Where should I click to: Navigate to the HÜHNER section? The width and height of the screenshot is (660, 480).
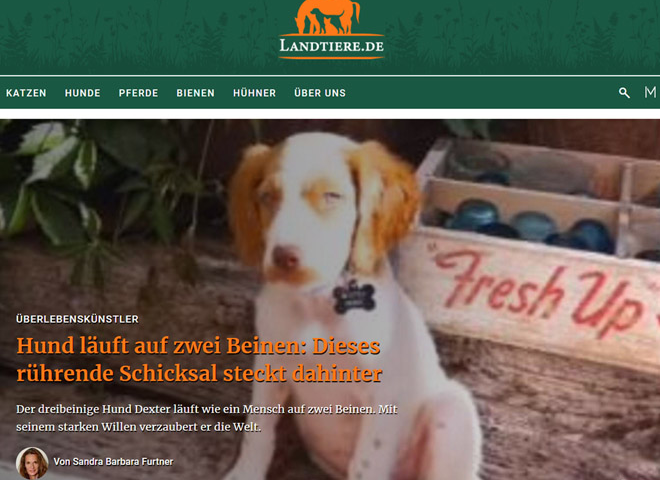click(255, 93)
